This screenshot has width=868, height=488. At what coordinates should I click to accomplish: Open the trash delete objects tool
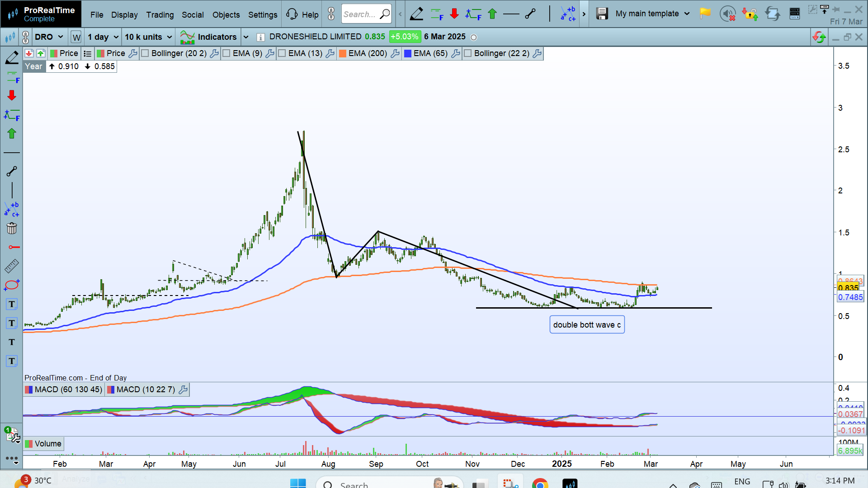12,229
